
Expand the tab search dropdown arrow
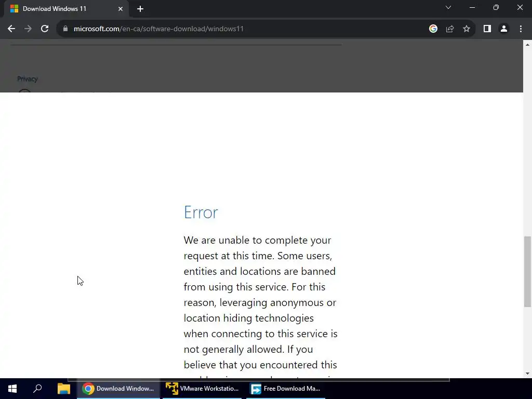click(x=448, y=7)
